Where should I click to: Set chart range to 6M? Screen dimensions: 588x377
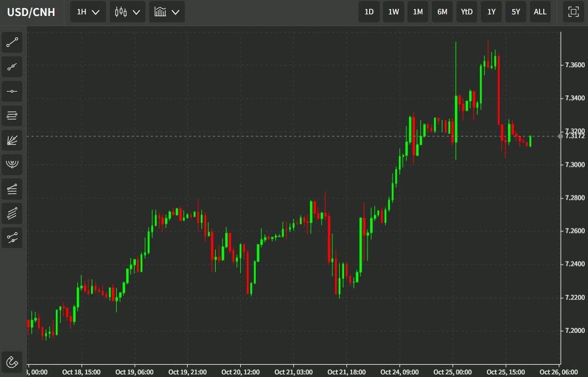442,12
